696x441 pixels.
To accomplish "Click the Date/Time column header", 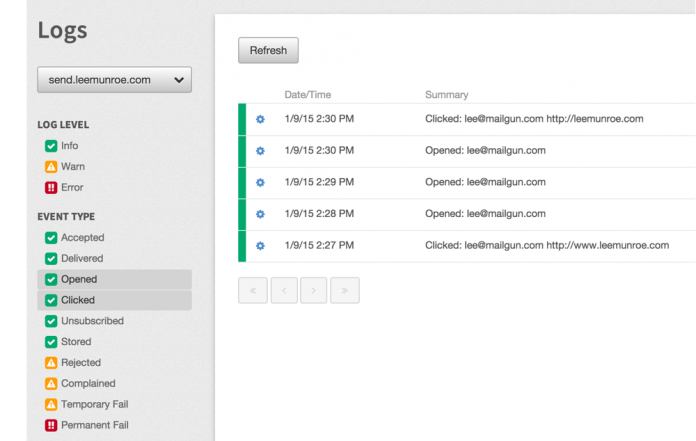I will [x=308, y=95].
